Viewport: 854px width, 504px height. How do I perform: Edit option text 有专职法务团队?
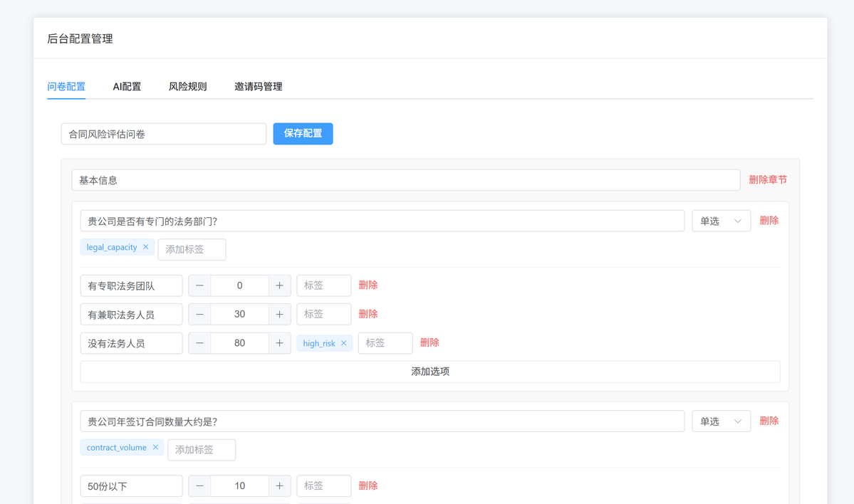pos(131,285)
